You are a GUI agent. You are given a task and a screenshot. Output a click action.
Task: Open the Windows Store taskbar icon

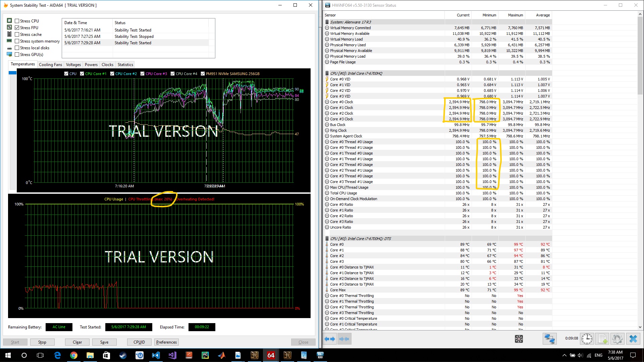click(x=106, y=355)
